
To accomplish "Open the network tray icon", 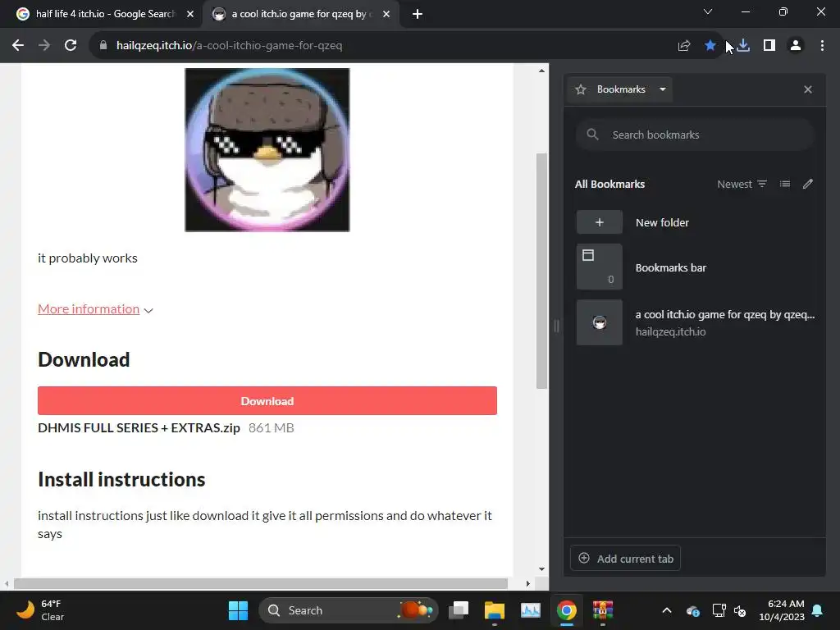I will click(719, 610).
